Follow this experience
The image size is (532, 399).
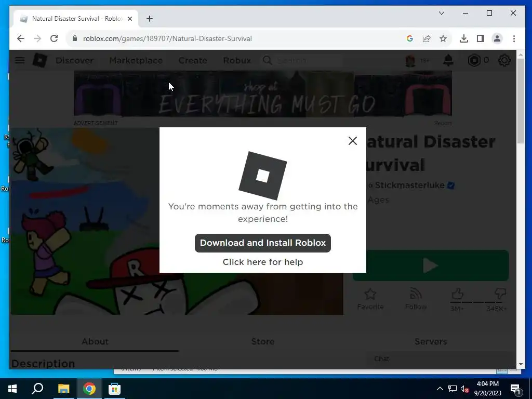click(416, 299)
